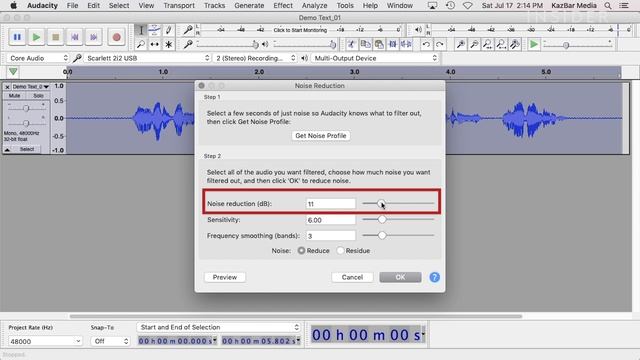Click the green Play transport button
This screenshot has height=360, width=640.
36,37
